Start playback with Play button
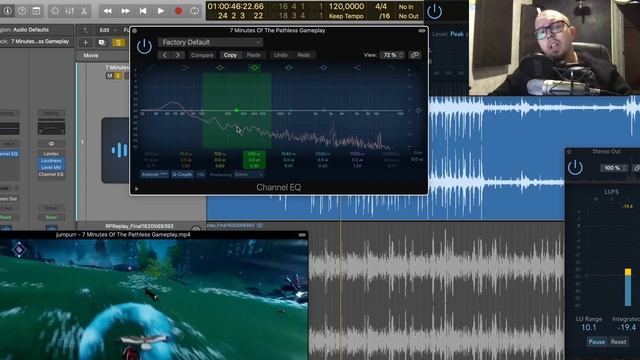The height and width of the screenshot is (360, 640). 161,11
